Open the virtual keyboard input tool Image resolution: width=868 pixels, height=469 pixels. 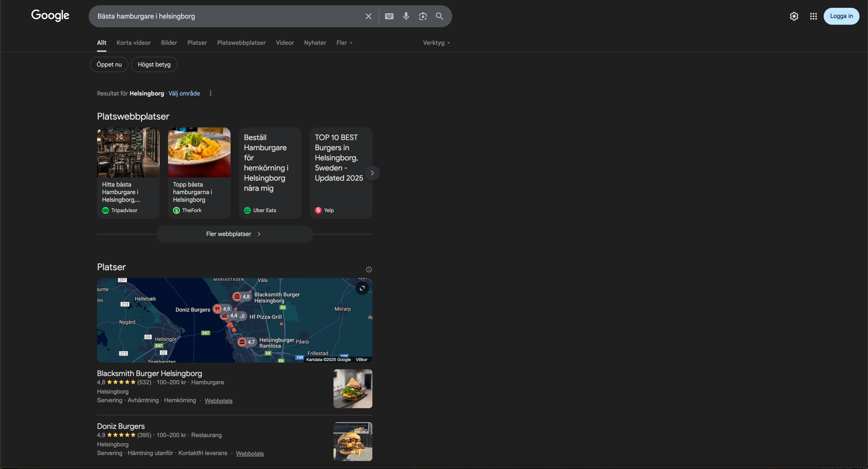coord(389,16)
